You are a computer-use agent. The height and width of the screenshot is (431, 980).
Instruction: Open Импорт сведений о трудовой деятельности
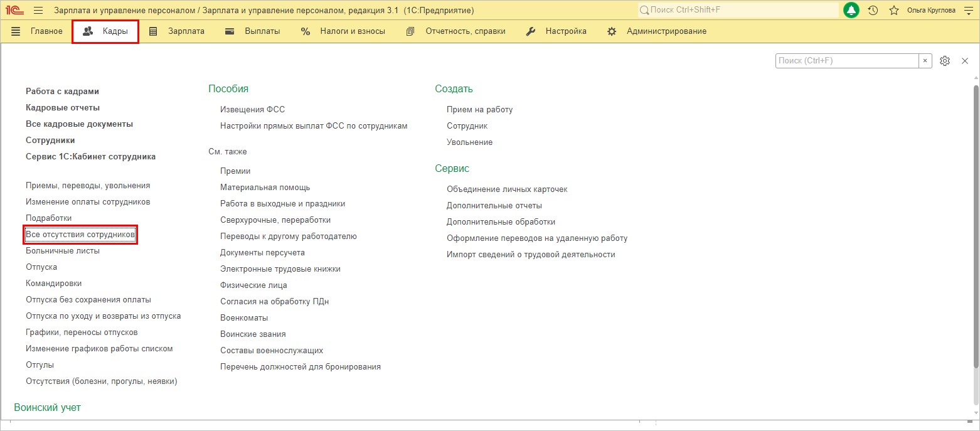[531, 255]
